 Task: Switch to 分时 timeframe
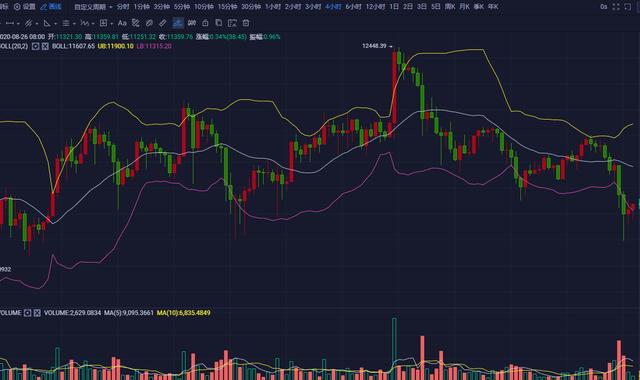pos(123,7)
